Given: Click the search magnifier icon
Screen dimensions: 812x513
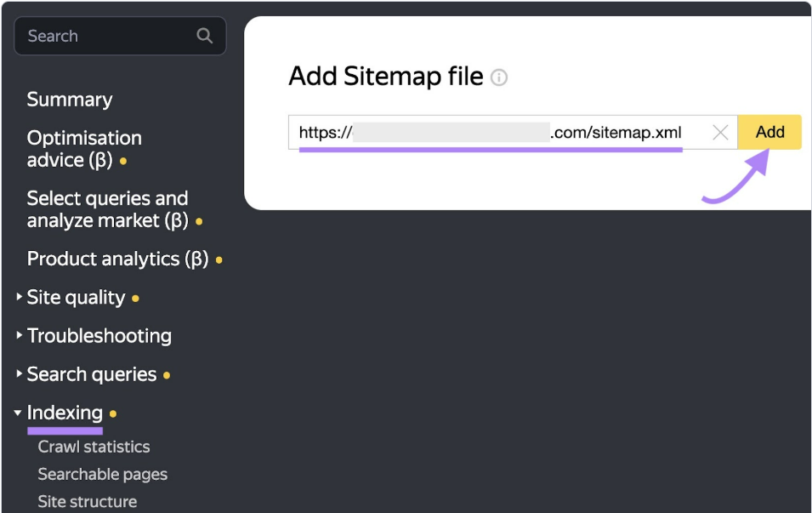Looking at the screenshot, I should [x=205, y=36].
